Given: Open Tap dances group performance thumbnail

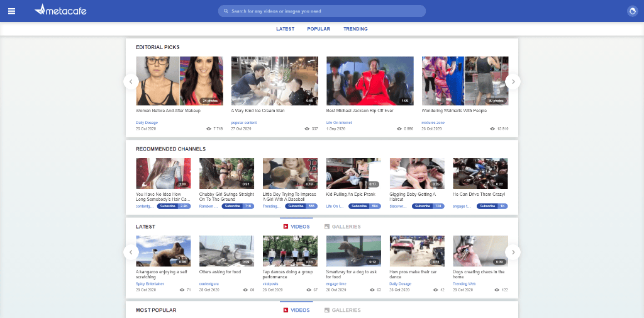Looking at the screenshot, I should point(290,251).
